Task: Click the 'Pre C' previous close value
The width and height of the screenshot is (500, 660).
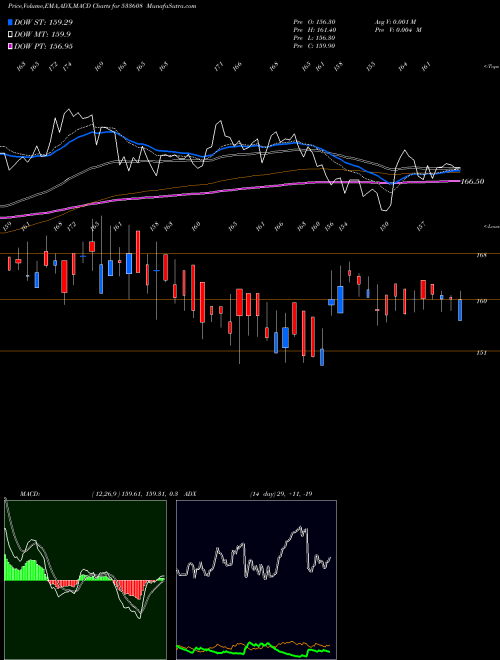Action: [314, 46]
